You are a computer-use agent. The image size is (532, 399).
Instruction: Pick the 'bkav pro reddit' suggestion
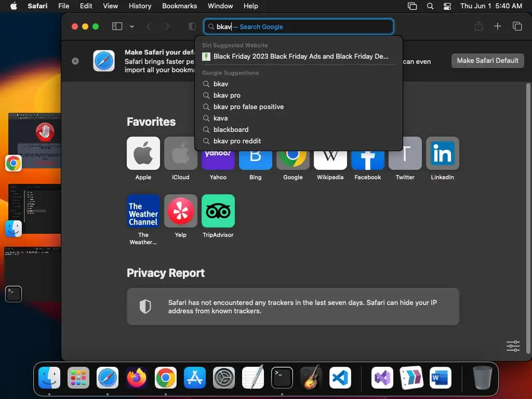pos(299,141)
